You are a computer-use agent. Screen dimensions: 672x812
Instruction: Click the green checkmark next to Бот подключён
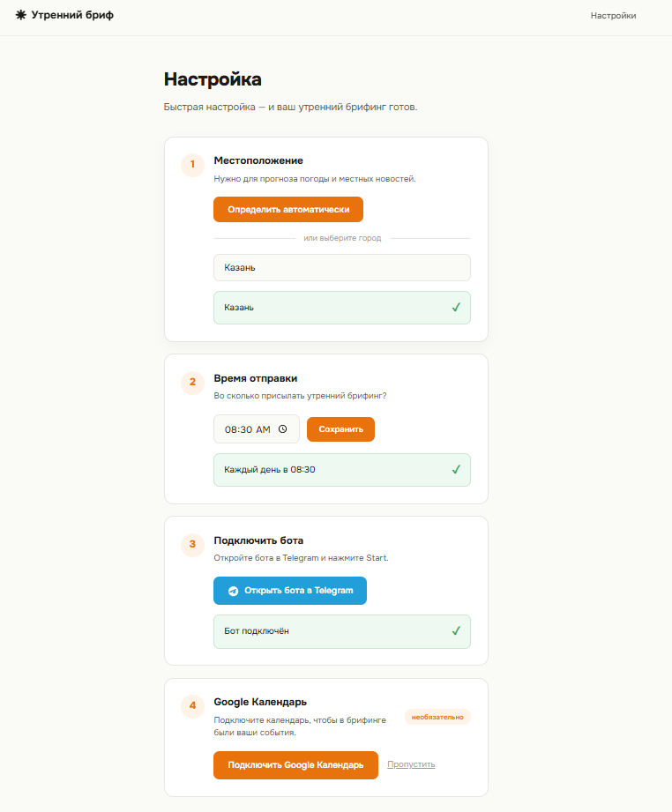[x=456, y=630]
